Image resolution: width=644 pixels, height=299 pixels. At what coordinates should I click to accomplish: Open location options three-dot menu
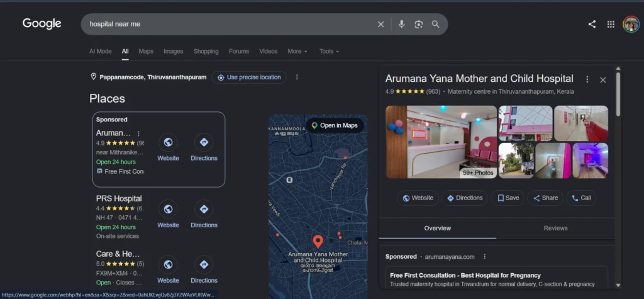297,77
